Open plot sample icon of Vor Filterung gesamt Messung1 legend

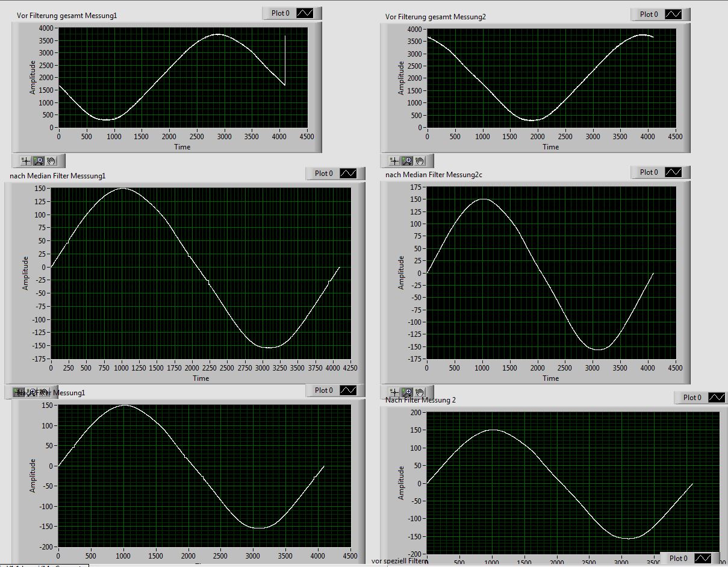(x=305, y=13)
